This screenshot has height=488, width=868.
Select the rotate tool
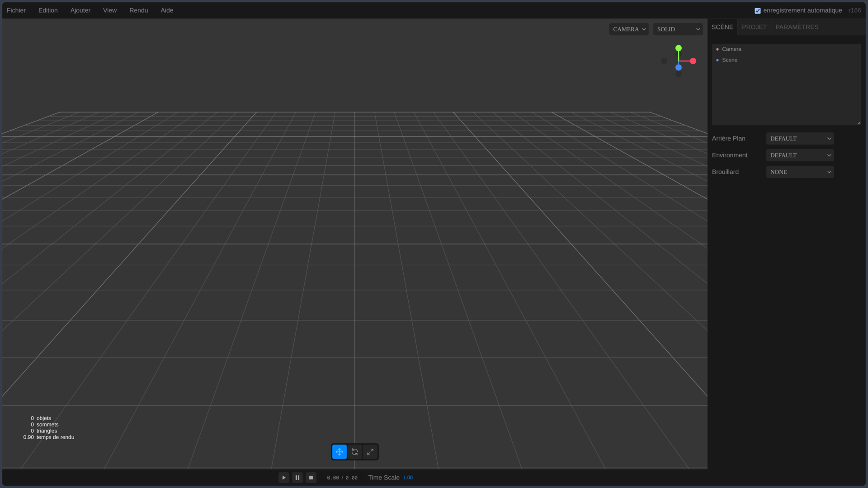(355, 452)
